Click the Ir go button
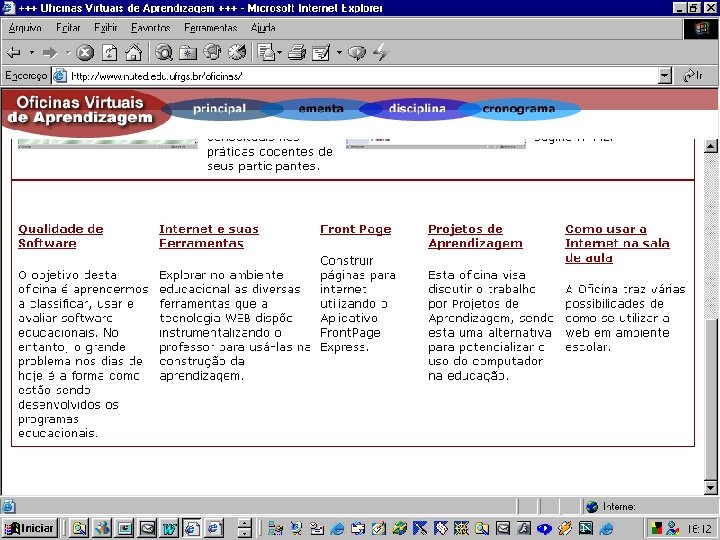 pos(693,76)
